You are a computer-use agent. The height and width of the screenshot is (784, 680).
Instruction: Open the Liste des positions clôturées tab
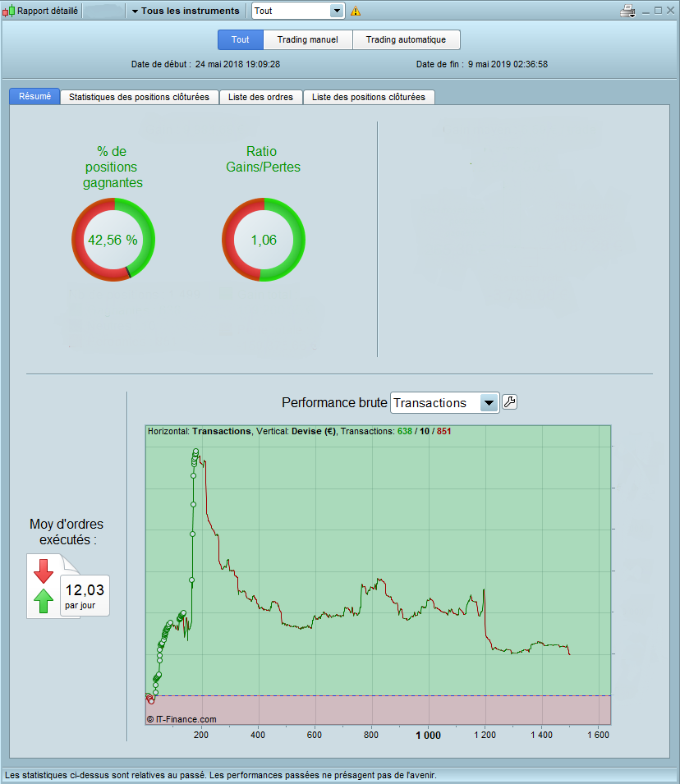coord(369,97)
